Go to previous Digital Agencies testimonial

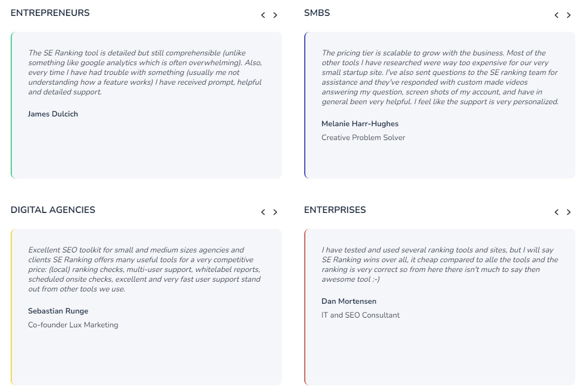pos(263,212)
